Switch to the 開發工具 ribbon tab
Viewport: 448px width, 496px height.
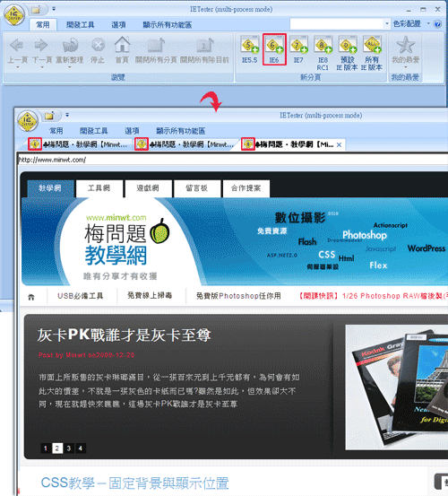[80, 25]
